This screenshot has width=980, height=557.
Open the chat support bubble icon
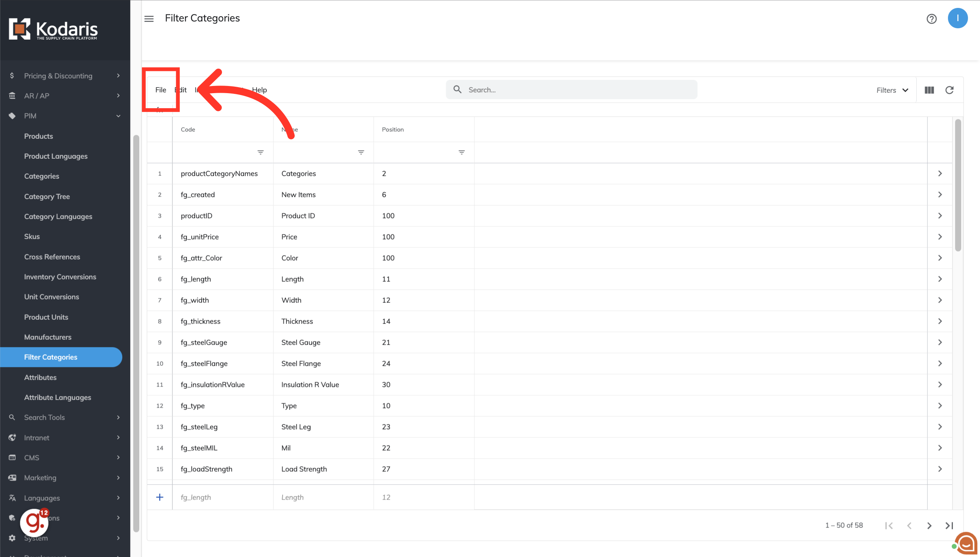(966, 543)
